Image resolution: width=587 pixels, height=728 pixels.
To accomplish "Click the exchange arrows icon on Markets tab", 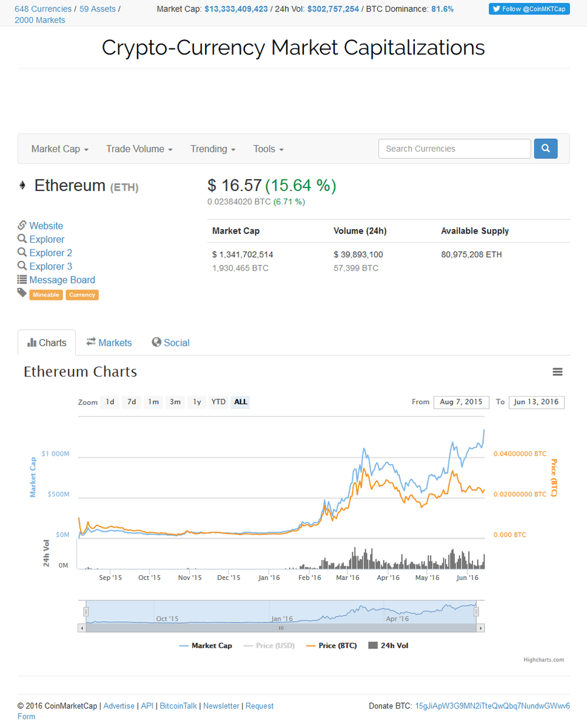I will 91,342.
